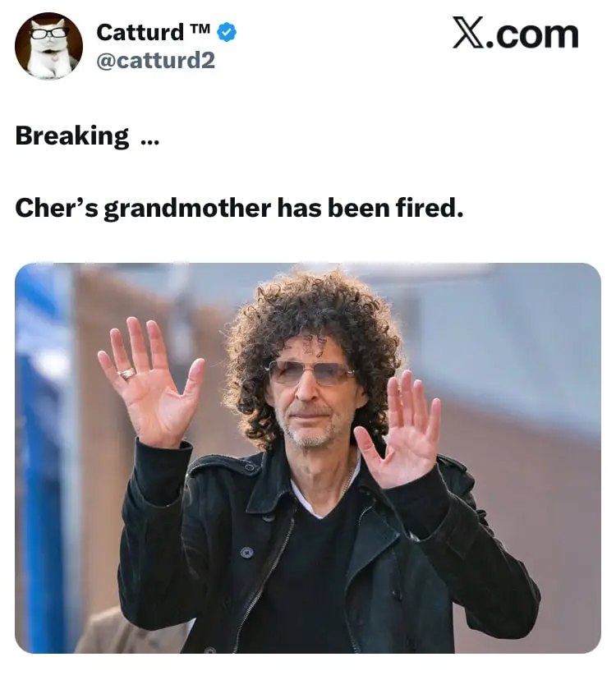Screen dimensions: 616x680
Task: Click the blue verified checkmark badge
Action: point(227,32)
